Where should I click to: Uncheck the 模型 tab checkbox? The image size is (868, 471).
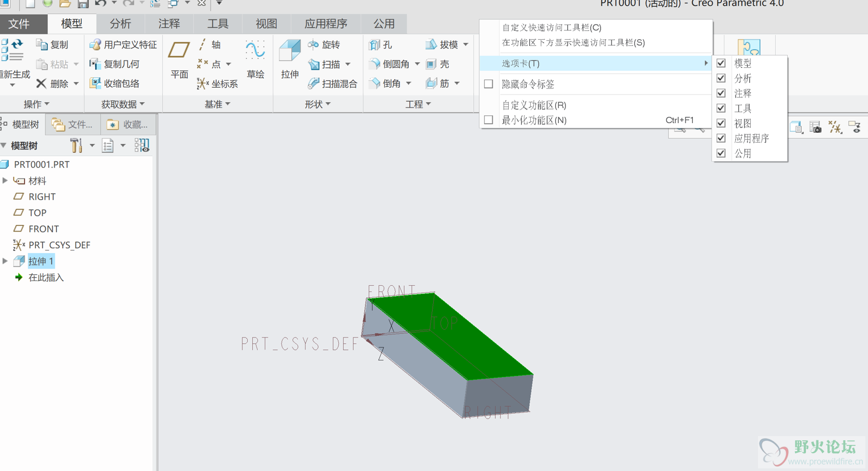(721, 63)
